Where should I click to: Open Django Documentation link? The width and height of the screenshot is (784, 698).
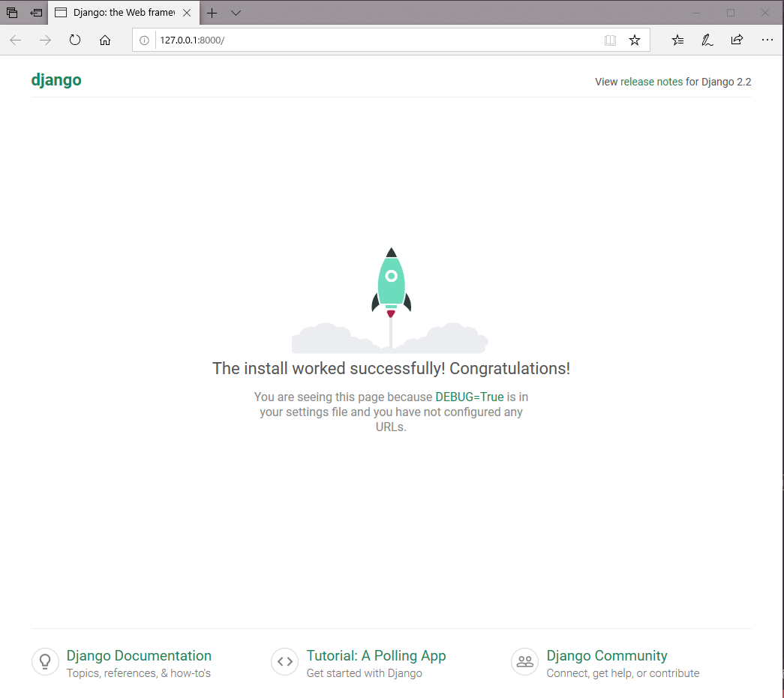click(x=139, y=655)
